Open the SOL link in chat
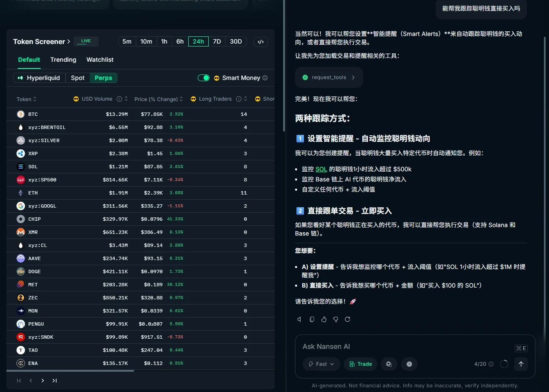The image size is (549, 392). click(x=321, y=169)
